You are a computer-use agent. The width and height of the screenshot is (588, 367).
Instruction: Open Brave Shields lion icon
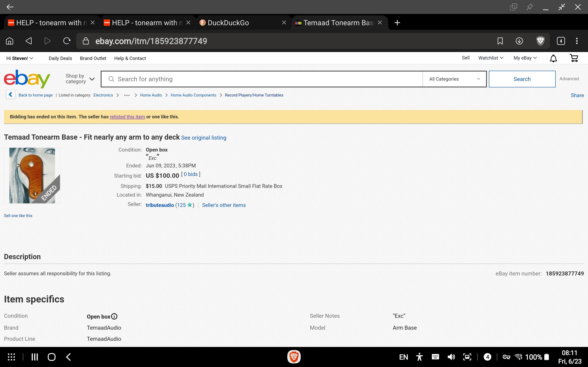tap(540, 41)
